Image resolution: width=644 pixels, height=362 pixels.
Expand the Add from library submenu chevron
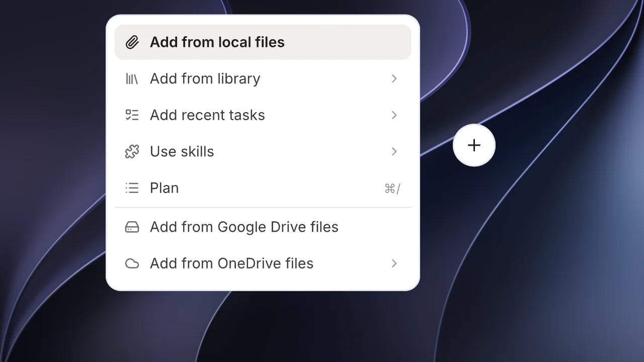(394, 79)
